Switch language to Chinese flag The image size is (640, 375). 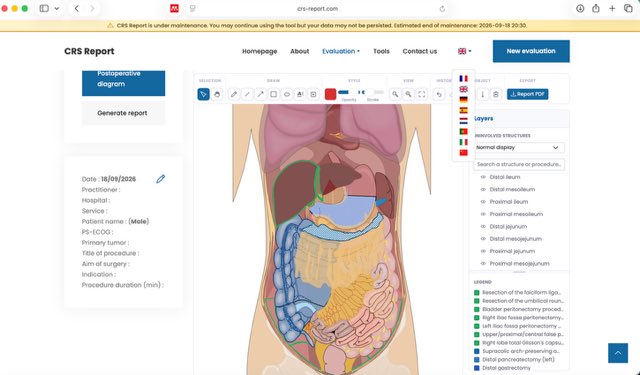pos(463,153)
